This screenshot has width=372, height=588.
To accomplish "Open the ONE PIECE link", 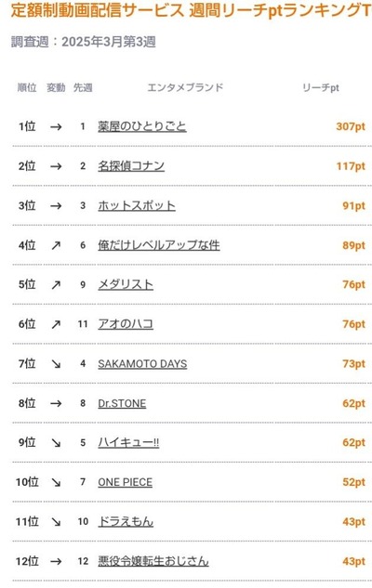I will [125, 482].
